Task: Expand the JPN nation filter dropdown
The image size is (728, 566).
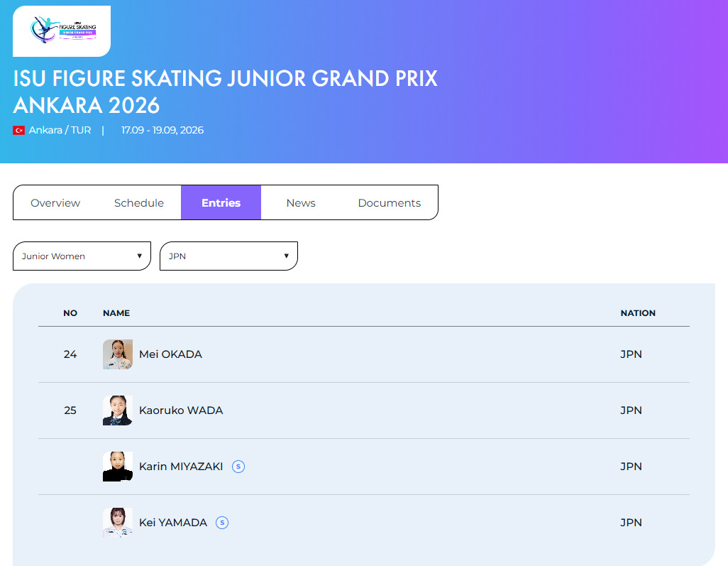Action: [228, 256]
